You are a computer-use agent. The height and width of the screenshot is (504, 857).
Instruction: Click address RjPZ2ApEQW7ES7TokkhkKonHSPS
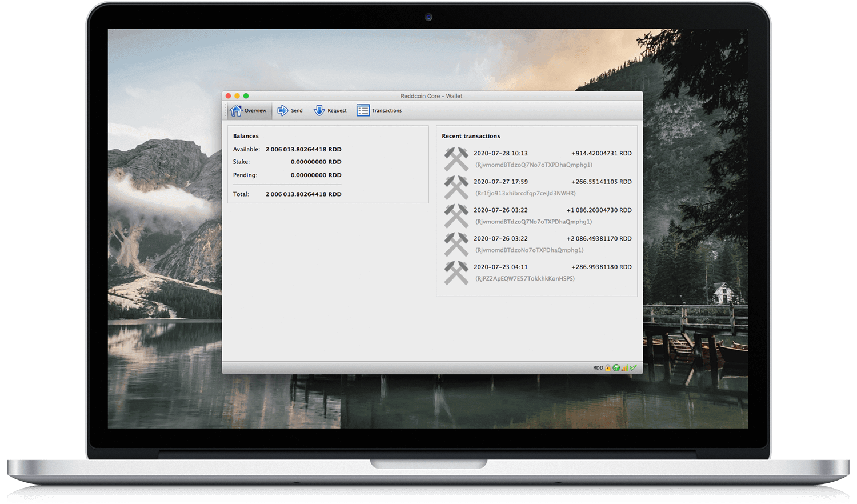pyautogui.click(x=524, y=279)
